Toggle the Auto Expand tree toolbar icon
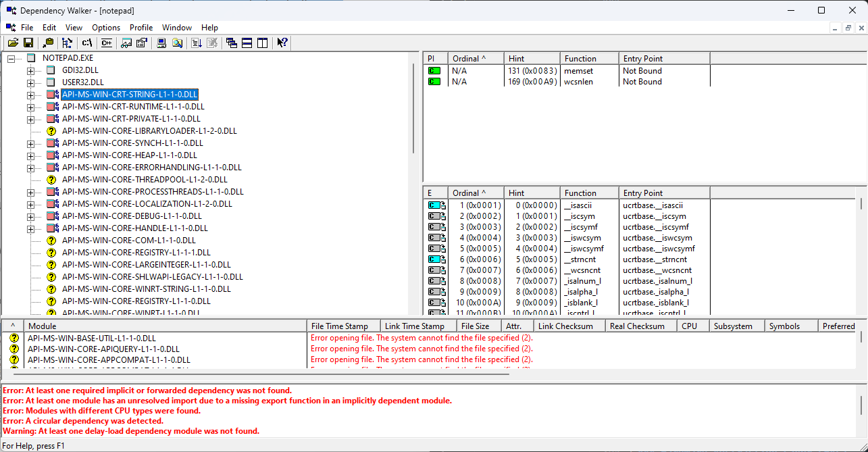The width and height of the screenshot is (868, 452). click(68, 43)
